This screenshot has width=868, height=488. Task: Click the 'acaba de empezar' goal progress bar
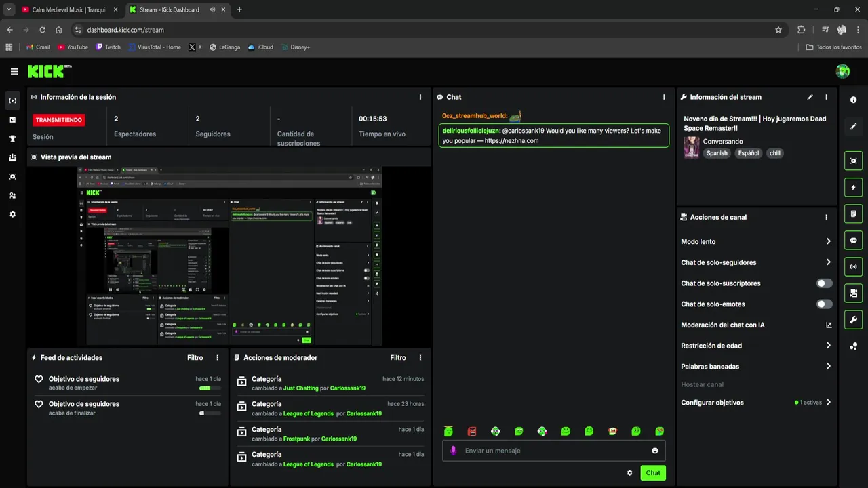tap(210, 388)
